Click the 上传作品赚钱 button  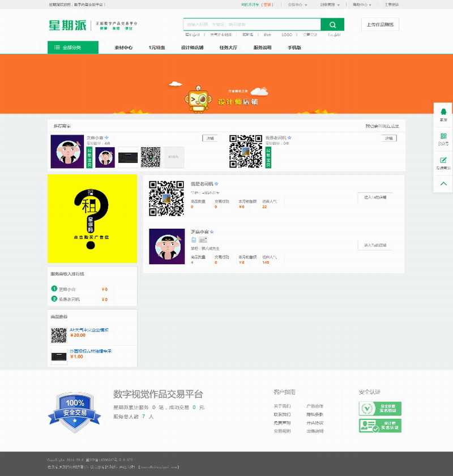(x=380, y=24)
